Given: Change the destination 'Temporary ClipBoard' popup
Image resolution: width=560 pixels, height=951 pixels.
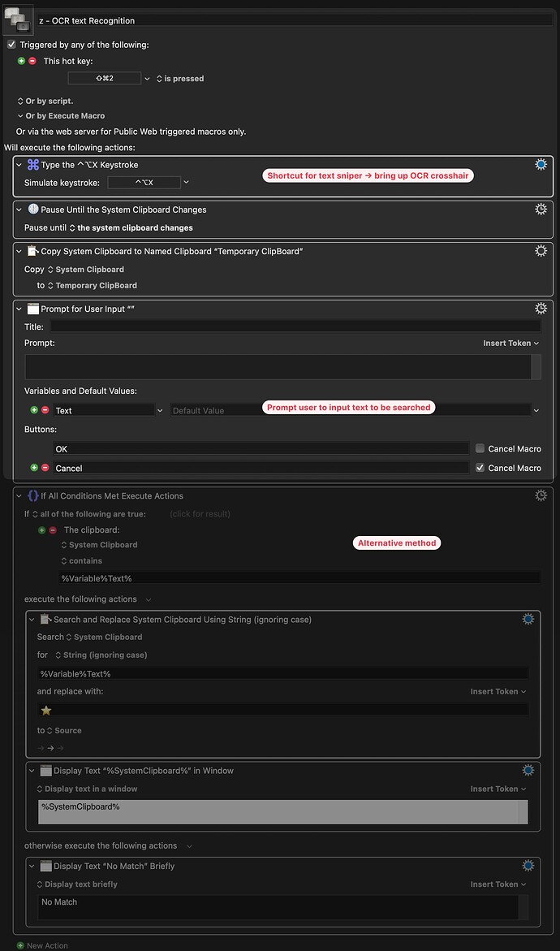Looking at the screenshot, I should pos(93,285).
